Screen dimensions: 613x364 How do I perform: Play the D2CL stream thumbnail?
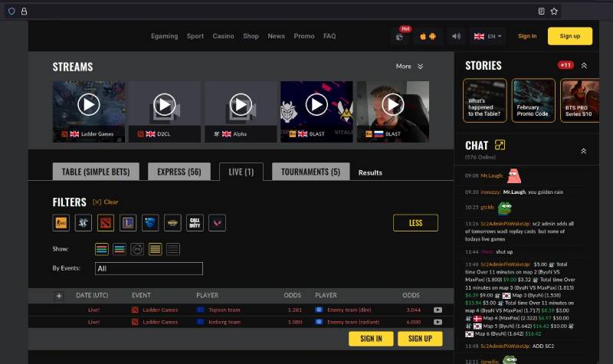(x=164, y=103)
